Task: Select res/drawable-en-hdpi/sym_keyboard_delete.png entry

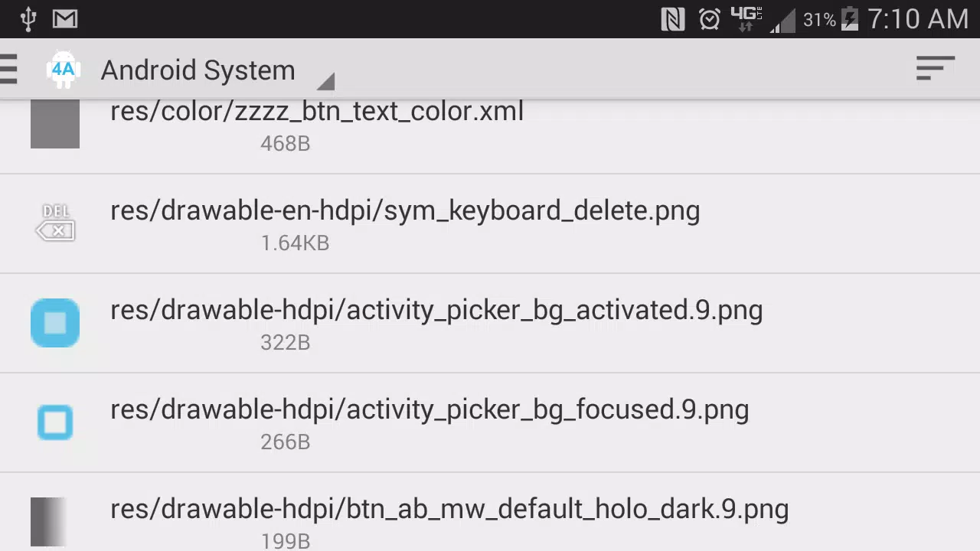Action: tap(490, 223)
